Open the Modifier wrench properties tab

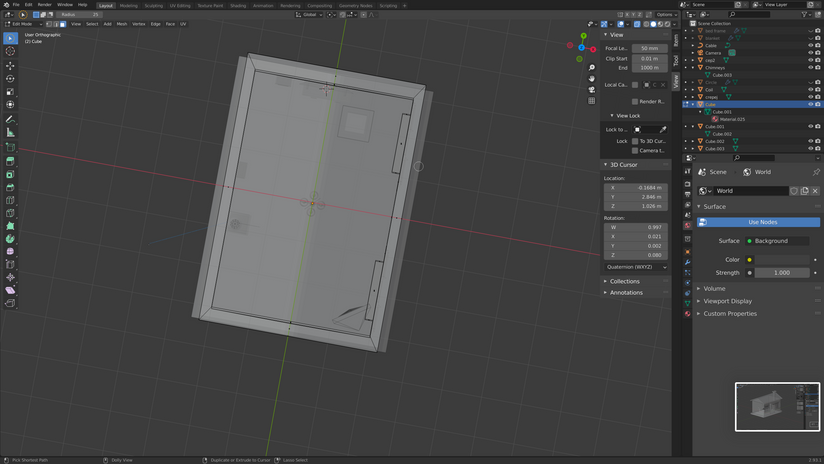pyautogui.click(x=687, y=262)
